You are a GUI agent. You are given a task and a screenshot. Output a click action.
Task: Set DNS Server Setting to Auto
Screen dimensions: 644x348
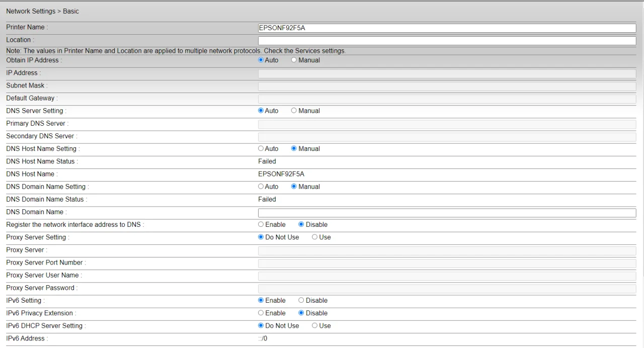click(x=261, y=111)
